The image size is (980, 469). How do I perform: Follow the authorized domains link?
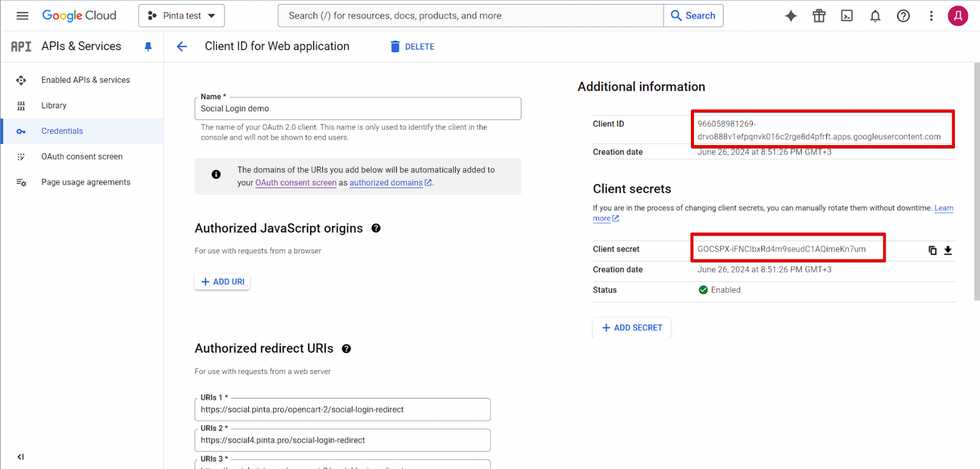pos(391,182)
